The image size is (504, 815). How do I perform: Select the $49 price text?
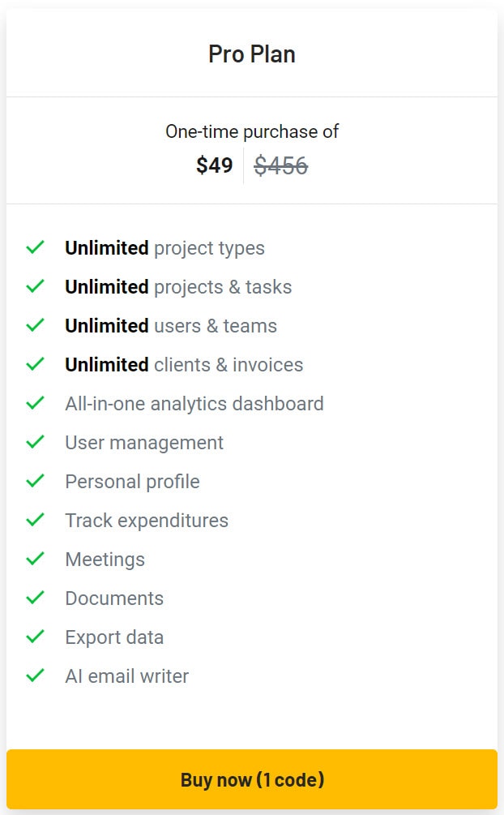pos(214,165)
